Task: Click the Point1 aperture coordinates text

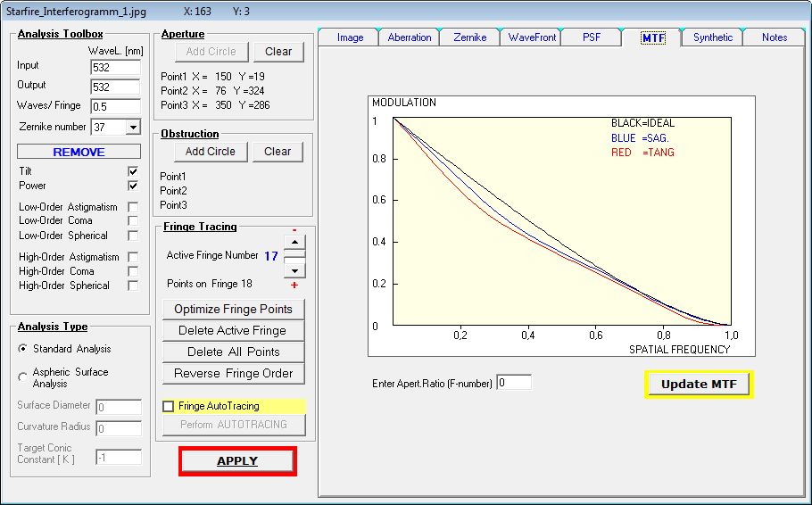Action: (x=212, y=77)
